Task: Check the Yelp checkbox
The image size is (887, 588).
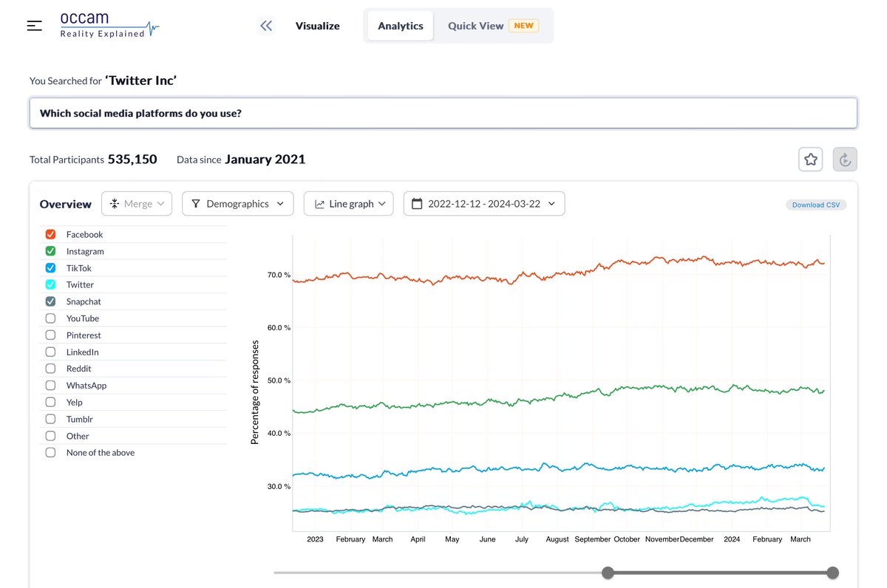Action: coord(50,403)
